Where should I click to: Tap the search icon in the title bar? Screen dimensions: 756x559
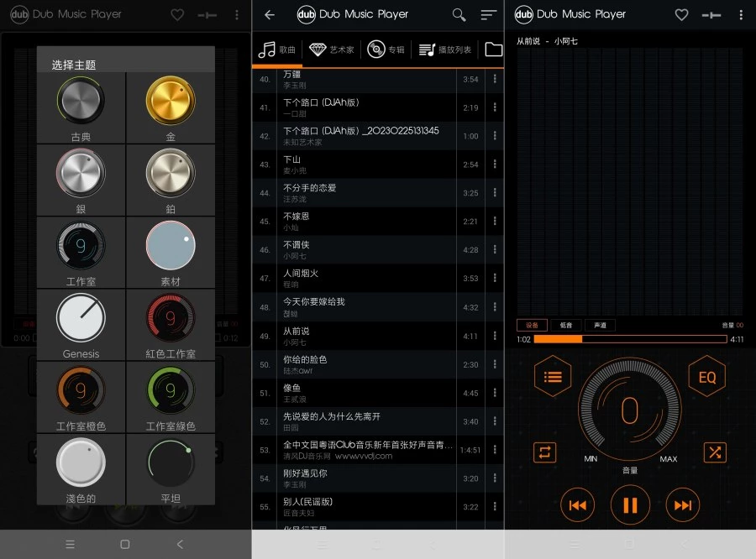pos(459,14)
